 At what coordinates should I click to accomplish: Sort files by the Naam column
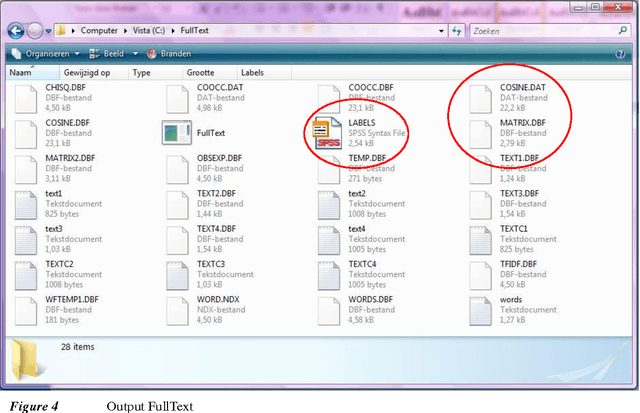click(x=20, y=73)
